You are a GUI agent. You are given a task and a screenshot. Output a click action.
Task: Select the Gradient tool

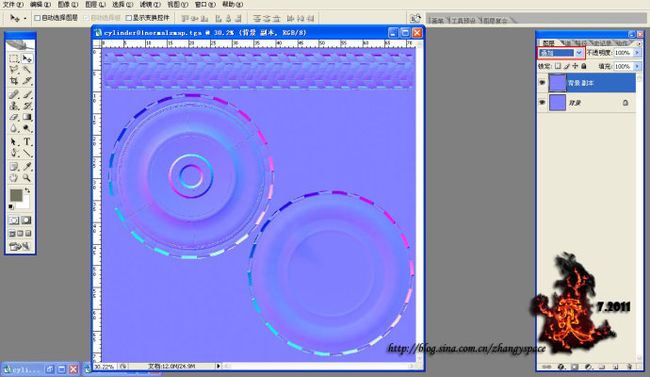27,117
